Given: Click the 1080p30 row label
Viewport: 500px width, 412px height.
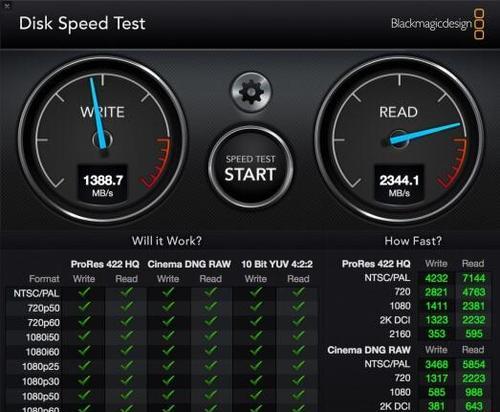Looking at the screenshot, I should click(x=41, y=381).
